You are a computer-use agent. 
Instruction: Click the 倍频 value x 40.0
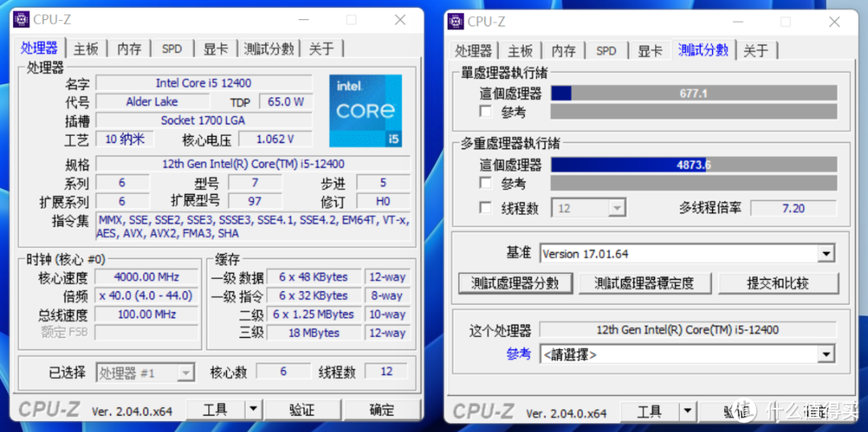coord(146,296)
